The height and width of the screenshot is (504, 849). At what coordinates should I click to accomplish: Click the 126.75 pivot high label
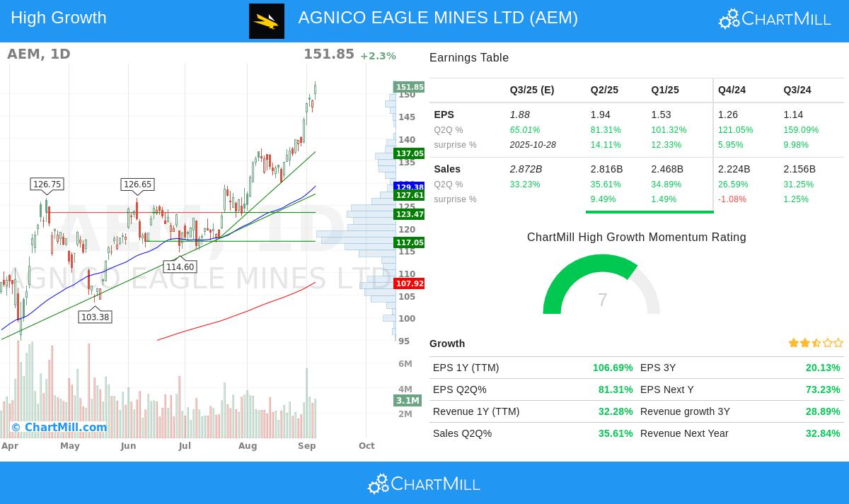(x=47, y=184)
